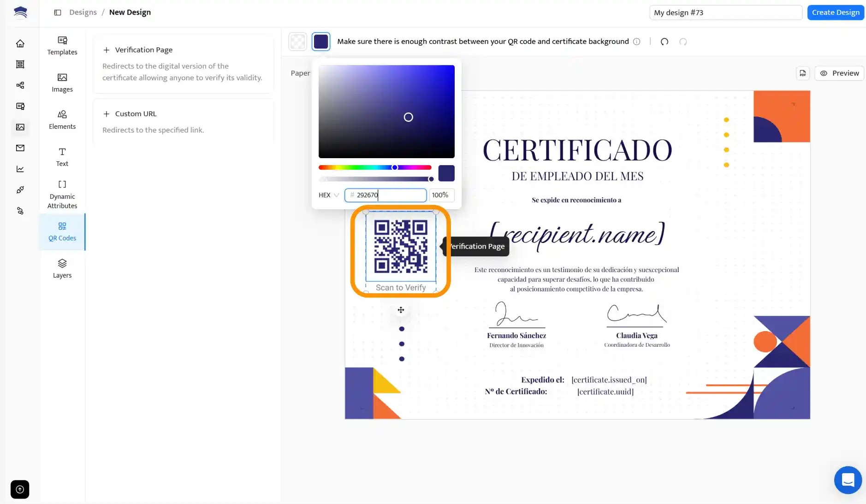
Task: Switch to the QR Codes panel
Action: click(62, 232)
